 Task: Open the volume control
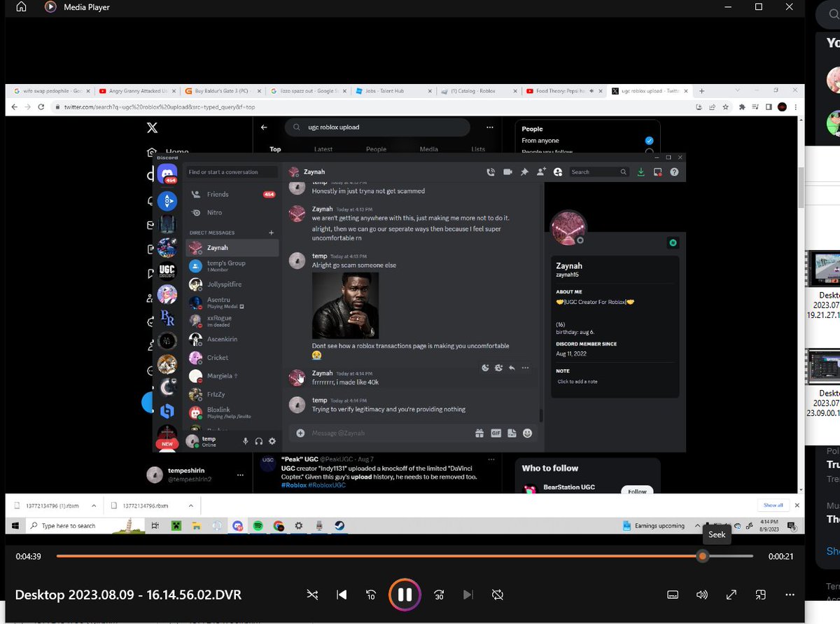702,595
